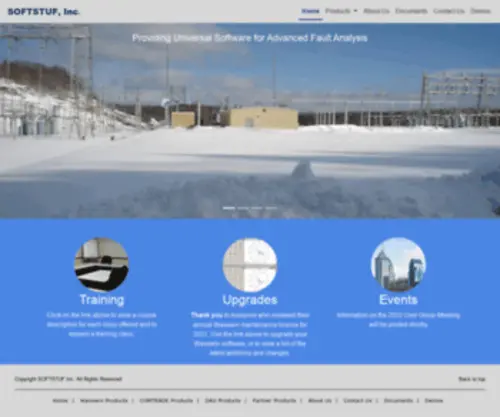500x417 pixels.
Task: Open Home in the footer links
Action: tap(60, 400)
